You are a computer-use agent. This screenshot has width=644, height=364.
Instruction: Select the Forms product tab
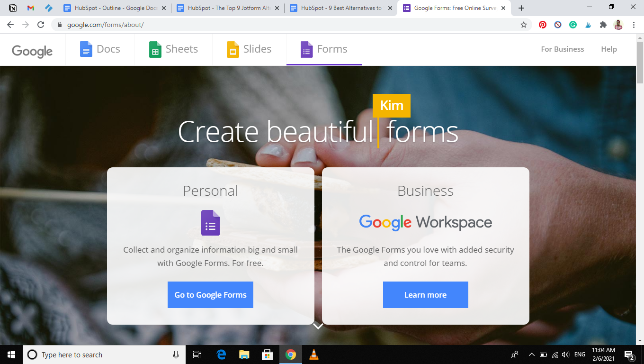pyautogui.click(x=324, y=49)
